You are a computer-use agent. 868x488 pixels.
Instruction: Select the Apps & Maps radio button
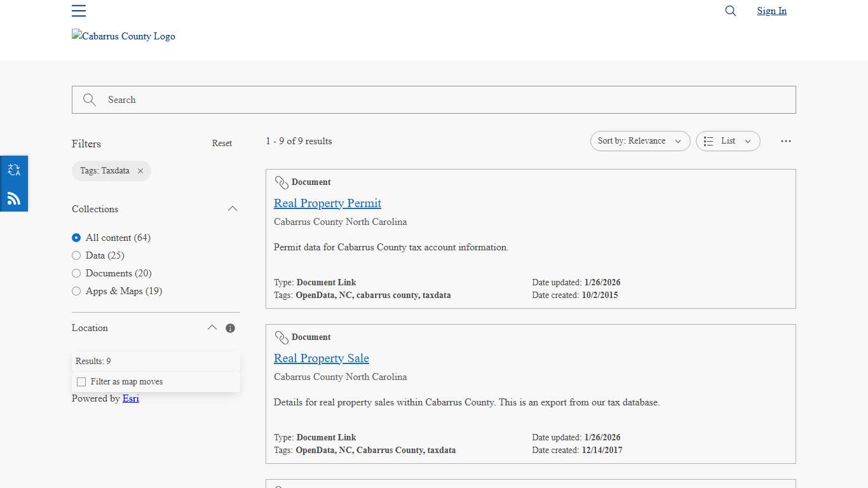(76, 291)
